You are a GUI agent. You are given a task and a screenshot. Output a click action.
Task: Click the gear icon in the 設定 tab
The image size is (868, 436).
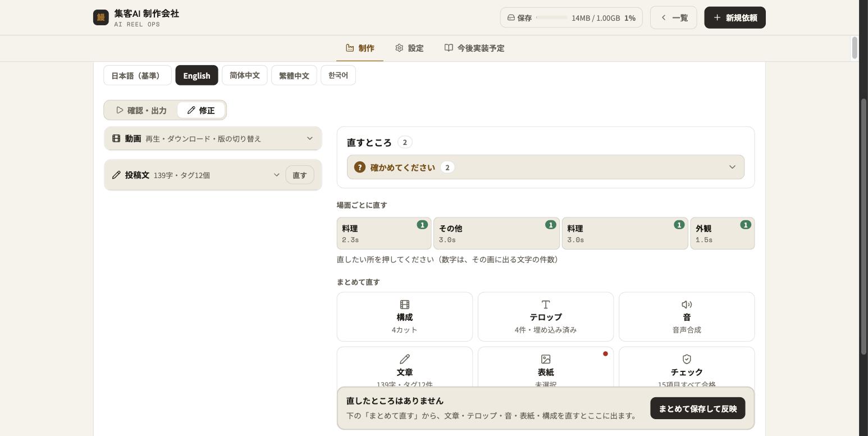point(399,48)
